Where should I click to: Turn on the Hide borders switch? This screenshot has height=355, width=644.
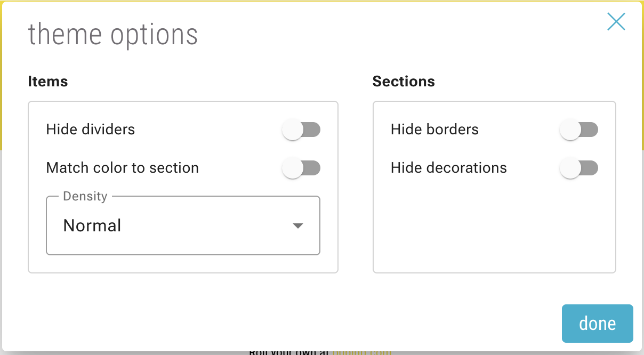579,130
